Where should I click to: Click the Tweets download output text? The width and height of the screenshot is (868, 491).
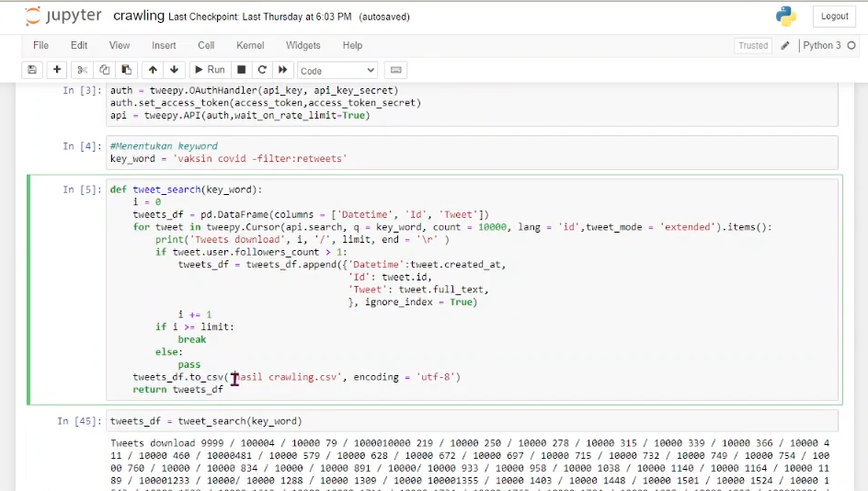470,465
